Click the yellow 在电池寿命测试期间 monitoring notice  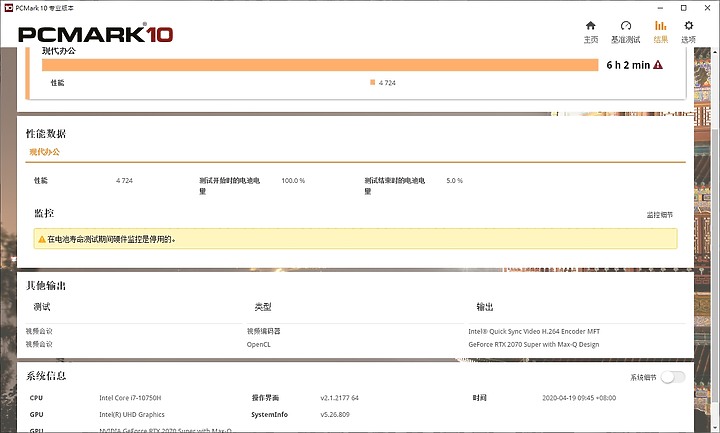click(x=355, y=239)
